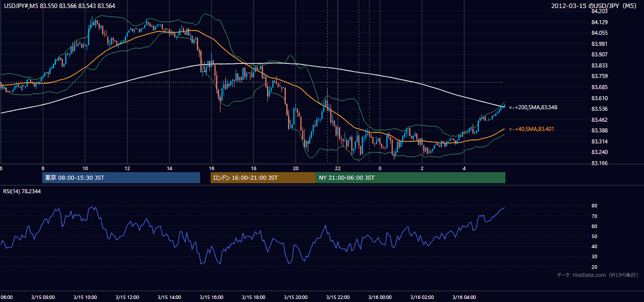644x302 pixels.
Task: Click the 3/15 12:00 date axis label
Action: click(127, 297)
